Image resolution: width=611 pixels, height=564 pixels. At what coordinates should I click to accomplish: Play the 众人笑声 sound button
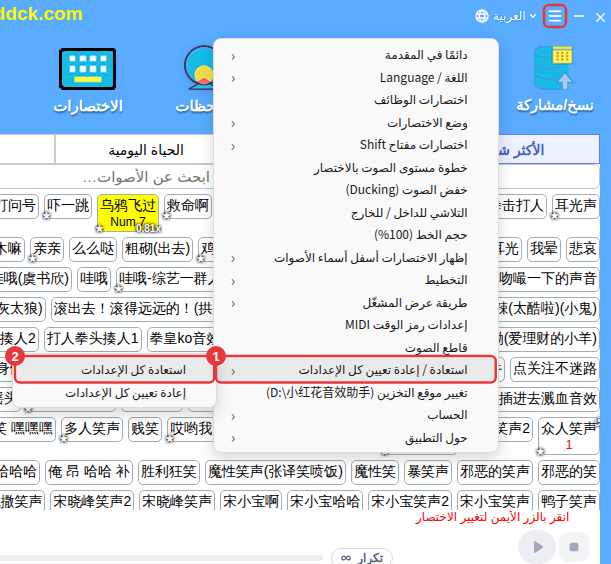(569, 436)
